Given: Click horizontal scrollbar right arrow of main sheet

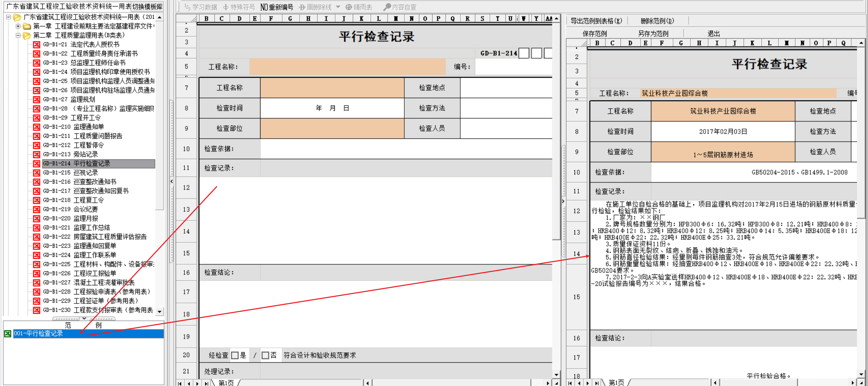Looking at the screenshot, I should pyautogui.click(x=548, y=383).
